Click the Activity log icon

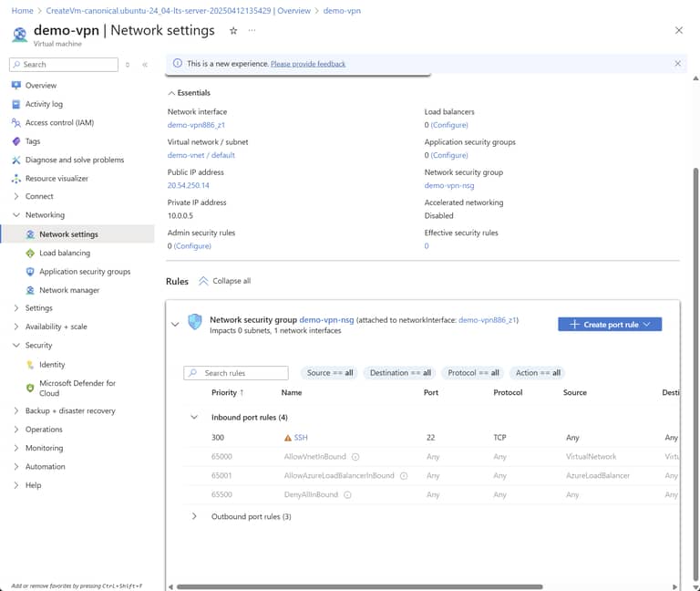click(x=16, y=104)
